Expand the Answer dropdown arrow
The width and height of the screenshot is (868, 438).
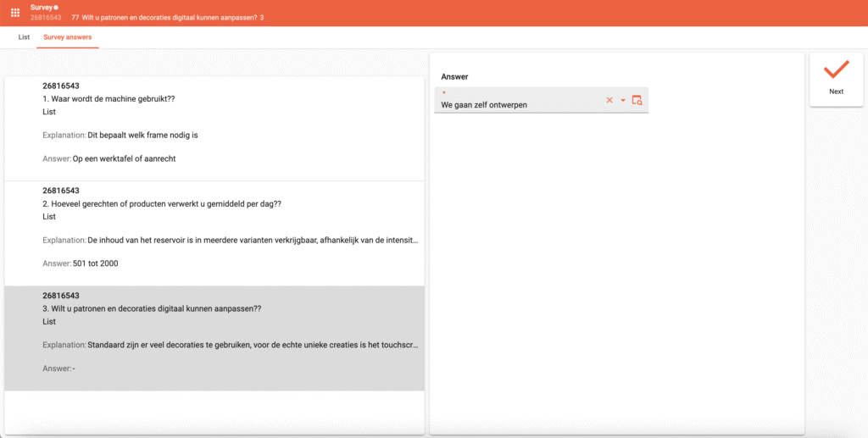[x=623, y=101]
